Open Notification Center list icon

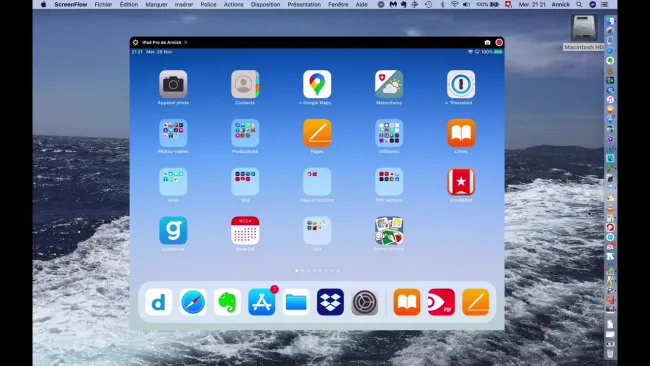pyautogui.click(x=605, y=5)
